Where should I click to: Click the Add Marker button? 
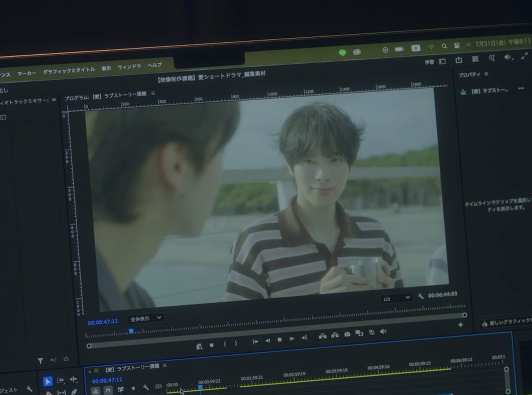(211, 345)
